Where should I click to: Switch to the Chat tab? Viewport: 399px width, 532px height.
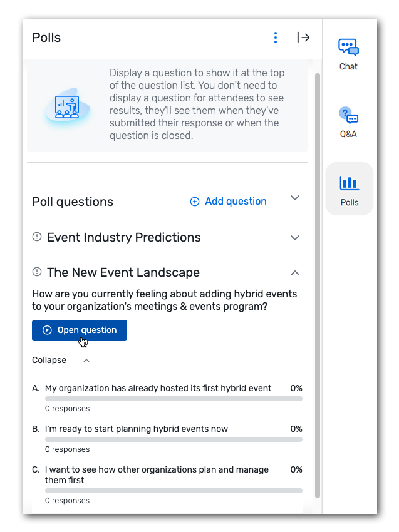point(348,56)
